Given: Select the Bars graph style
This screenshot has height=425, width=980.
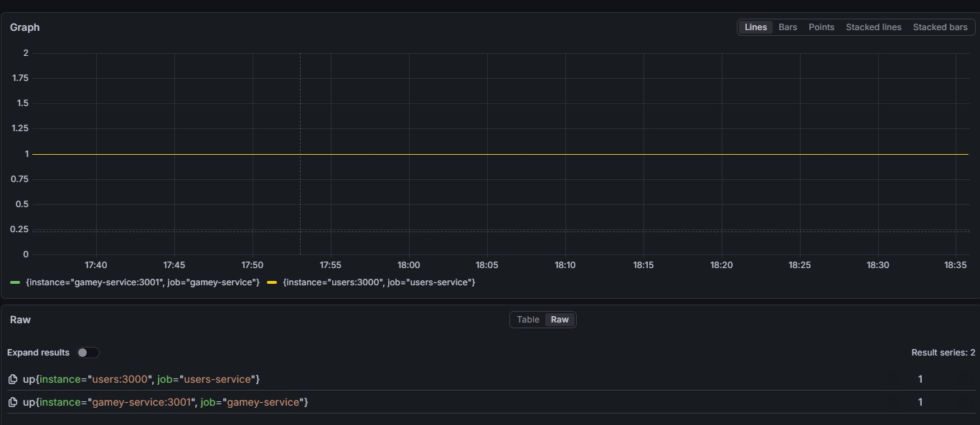Looking at the screenshot, I should pos(787,27).
